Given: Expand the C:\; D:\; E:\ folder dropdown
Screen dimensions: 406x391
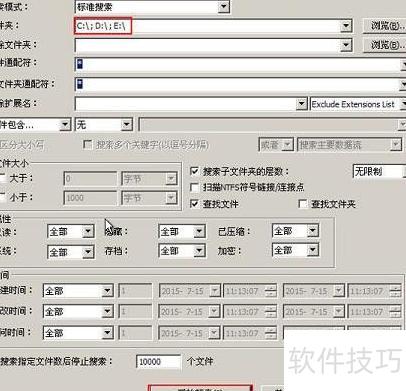Looking at the screenshot, I should click(x=346, y=26).
